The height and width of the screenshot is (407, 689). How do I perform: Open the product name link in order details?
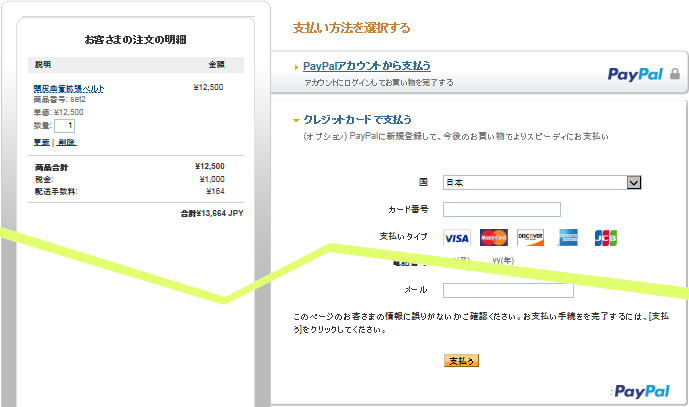coord(69,89)
